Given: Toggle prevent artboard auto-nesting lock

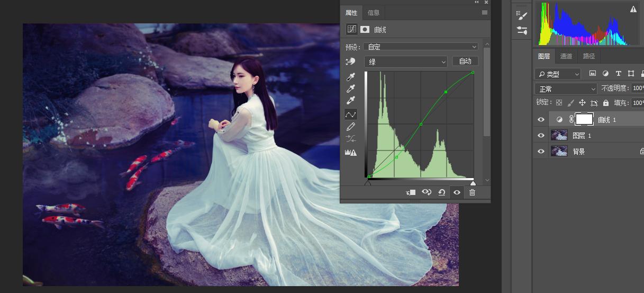Looking at the screenshot, I should pyautogui.click(x=594, y=103).
